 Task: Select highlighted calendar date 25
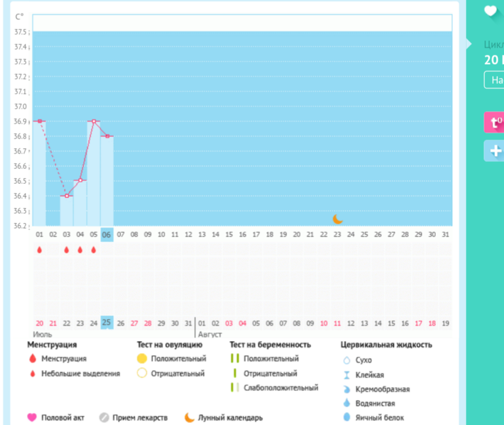pos(107,322)
